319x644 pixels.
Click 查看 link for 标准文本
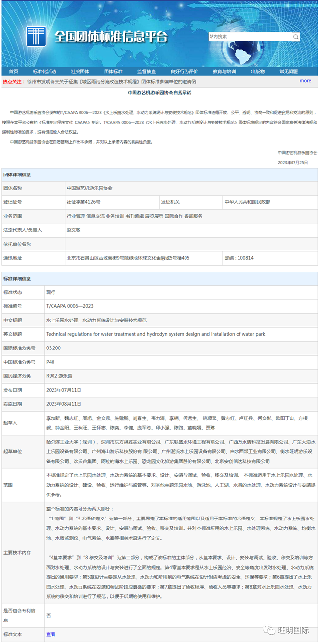pyautogui.click(x=51, y=634)
